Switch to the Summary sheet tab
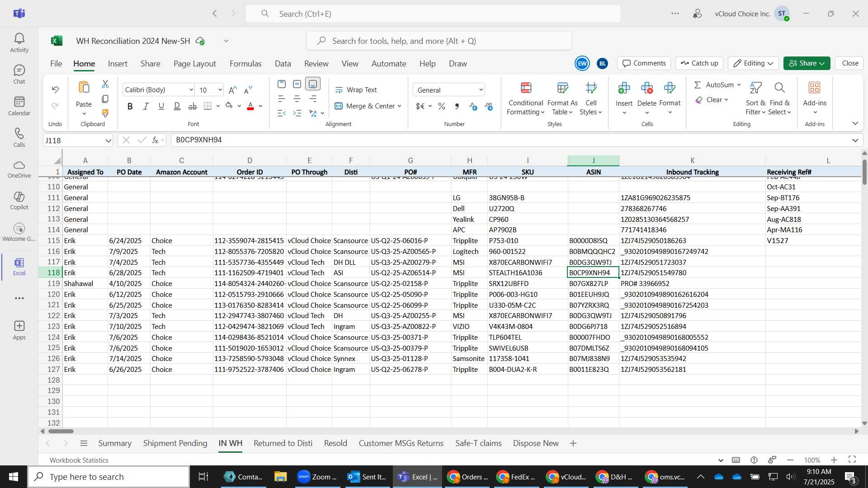The image size is (868, 488). click(115, 443)
